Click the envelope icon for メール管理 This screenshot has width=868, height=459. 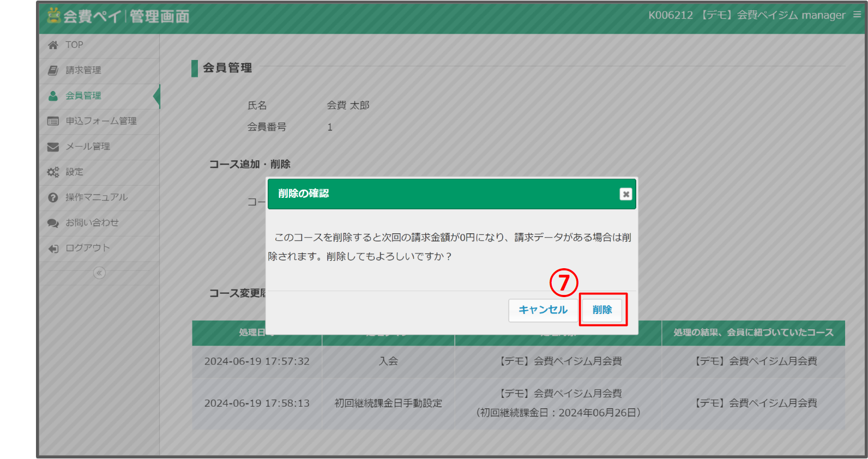tap(53, 147)
